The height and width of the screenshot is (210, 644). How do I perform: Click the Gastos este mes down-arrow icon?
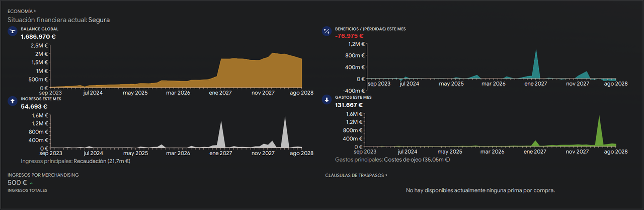327,100
